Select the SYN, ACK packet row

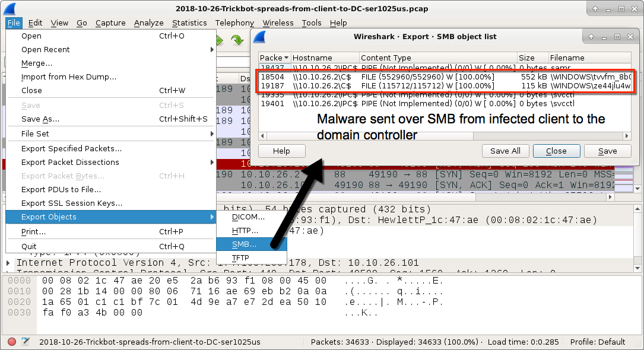pos(415,185)
